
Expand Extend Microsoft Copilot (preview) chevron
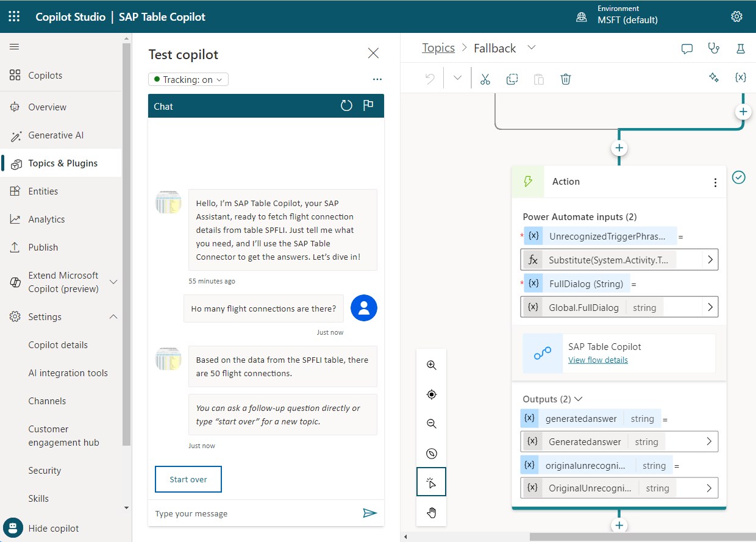coord(113,282)
